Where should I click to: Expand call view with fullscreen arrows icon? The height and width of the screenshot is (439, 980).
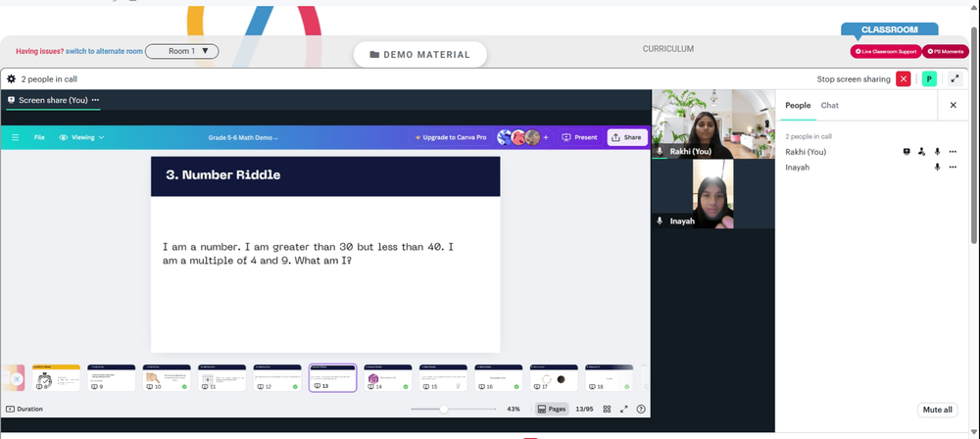pyautogui.click(x=955, y=79)
